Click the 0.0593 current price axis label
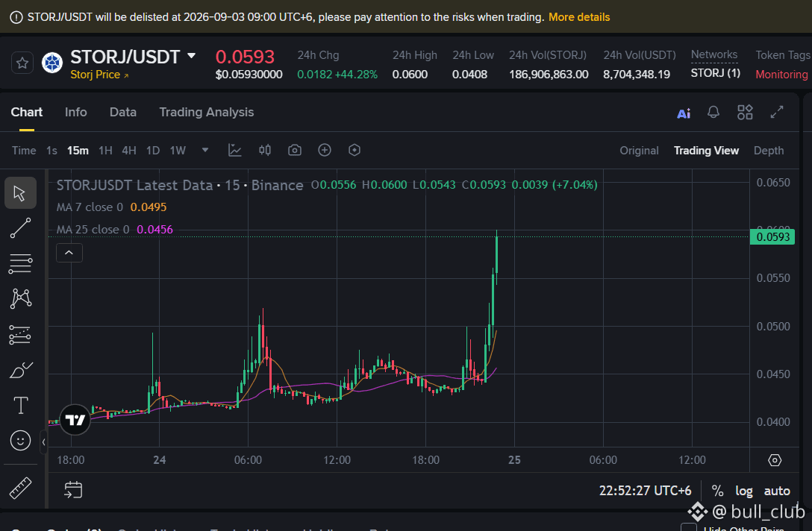 point(772,237)
